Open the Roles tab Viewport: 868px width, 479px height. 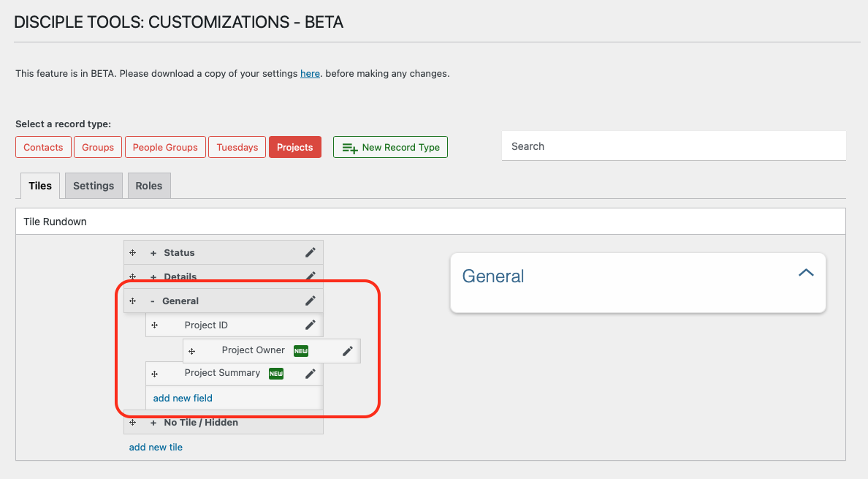tap(149, 186)
